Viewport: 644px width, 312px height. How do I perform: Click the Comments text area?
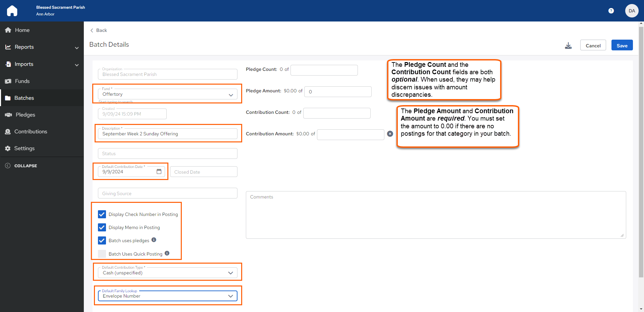(x=436, y=215)
